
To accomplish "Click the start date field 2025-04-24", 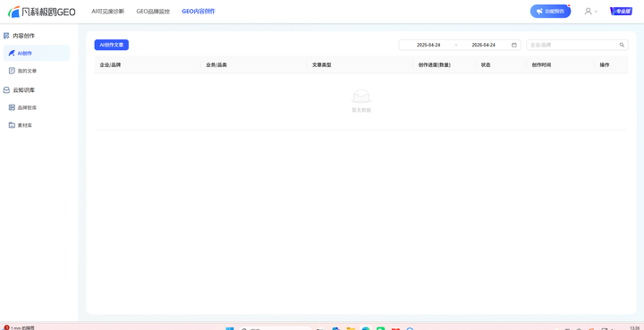I will tap(428, 45).
